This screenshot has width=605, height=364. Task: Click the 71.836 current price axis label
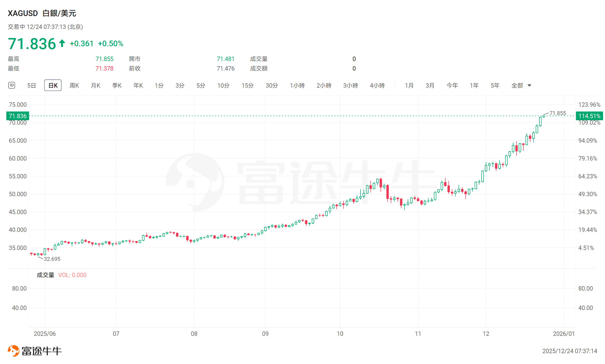point(18,116)
